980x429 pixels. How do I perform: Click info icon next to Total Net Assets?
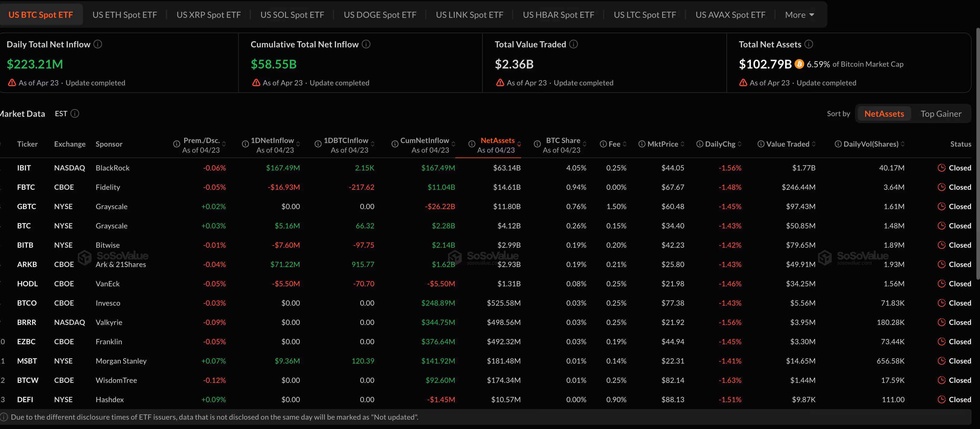pyautogui.click(x=809, y=44)
